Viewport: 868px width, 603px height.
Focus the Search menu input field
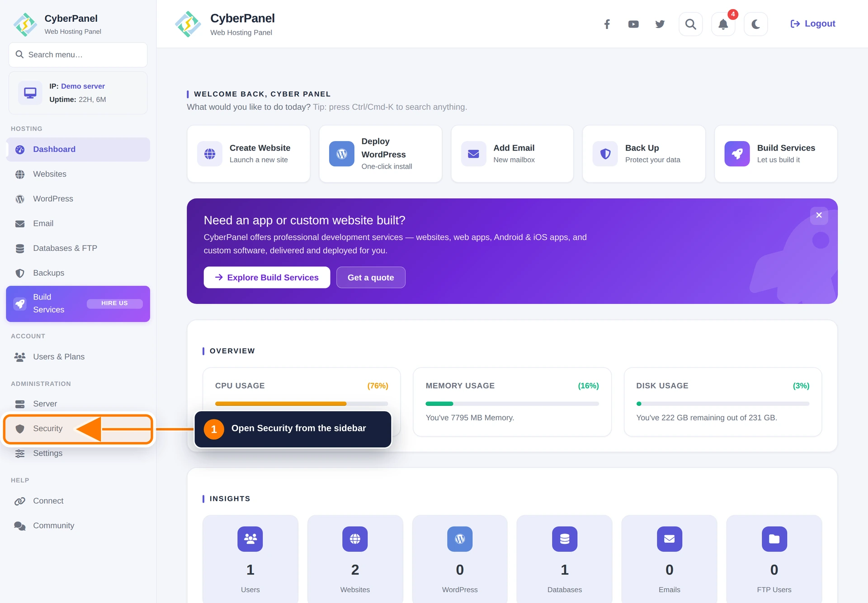coord(78,55)
